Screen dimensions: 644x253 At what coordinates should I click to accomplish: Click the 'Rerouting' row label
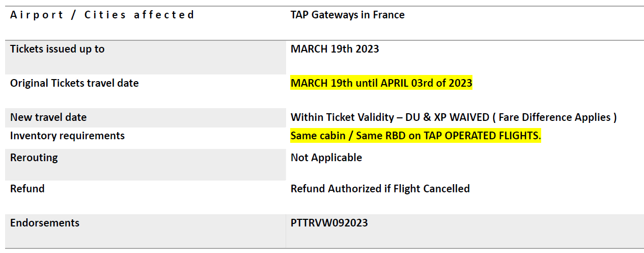(x=34, y=158)
